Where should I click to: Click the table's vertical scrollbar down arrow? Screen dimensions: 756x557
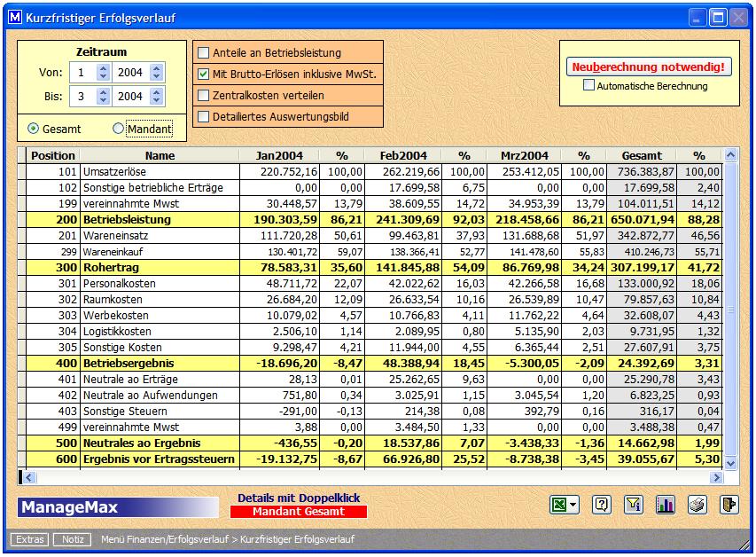point(730,462)
